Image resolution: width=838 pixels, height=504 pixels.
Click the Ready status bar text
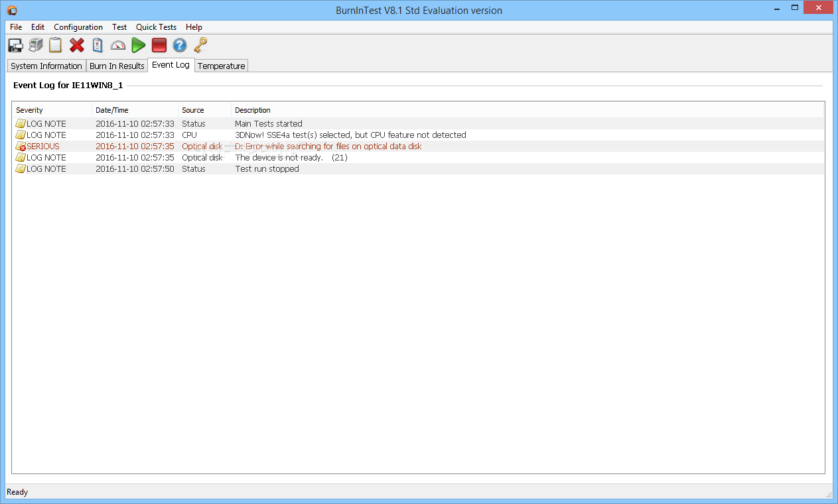coord(17,492)
